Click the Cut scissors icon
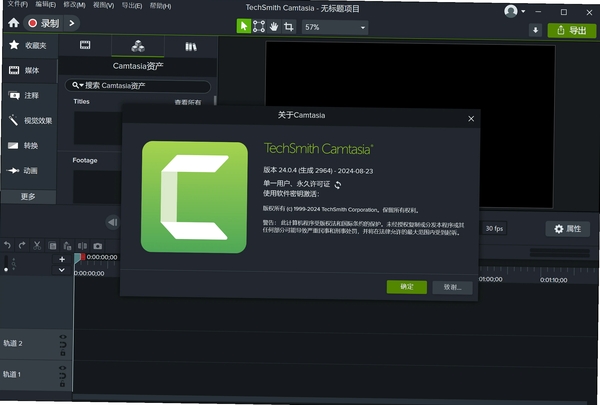Screen dimensions: 600x405 (37, 245)
